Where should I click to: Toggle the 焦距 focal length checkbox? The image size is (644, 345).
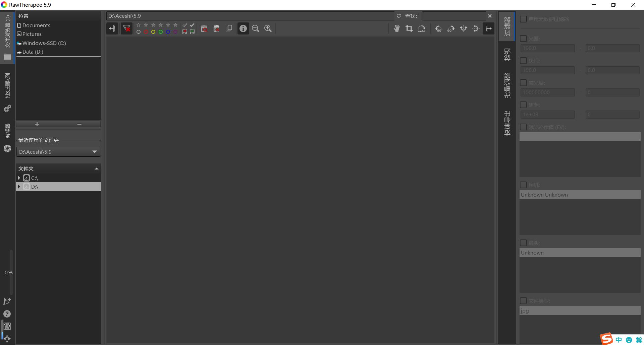(523, 105)
